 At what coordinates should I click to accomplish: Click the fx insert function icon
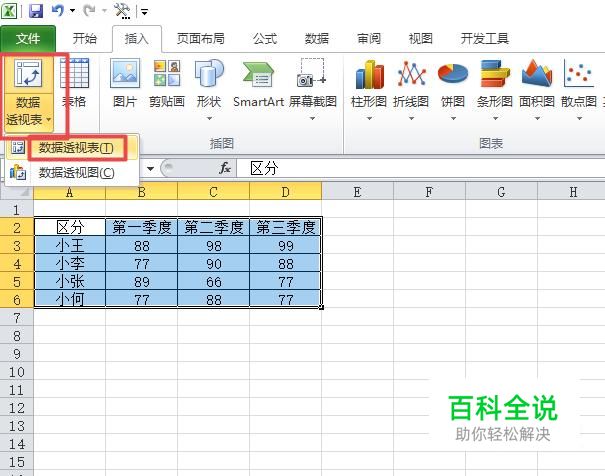[x=225, y=168]
